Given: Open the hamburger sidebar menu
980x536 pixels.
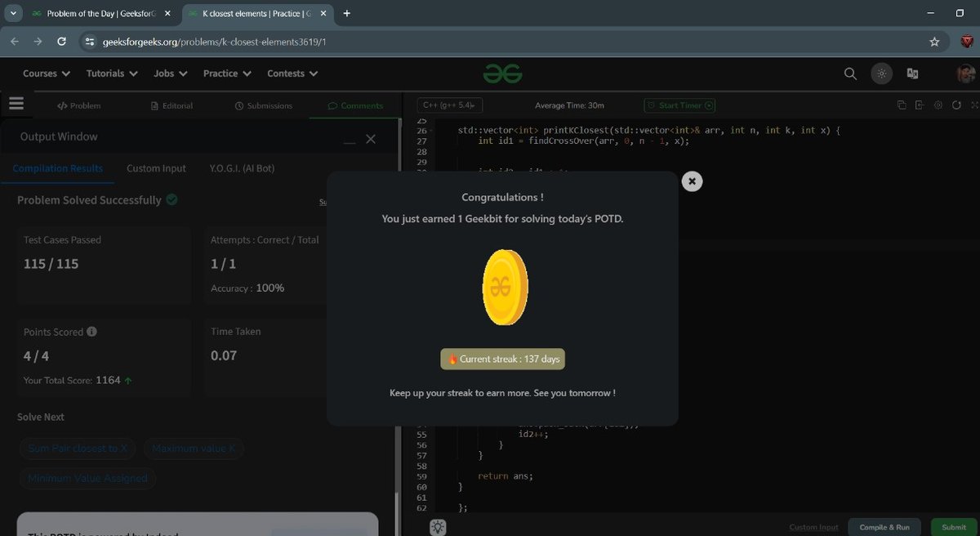Looking at the screenshot, I should click(16, 103).
